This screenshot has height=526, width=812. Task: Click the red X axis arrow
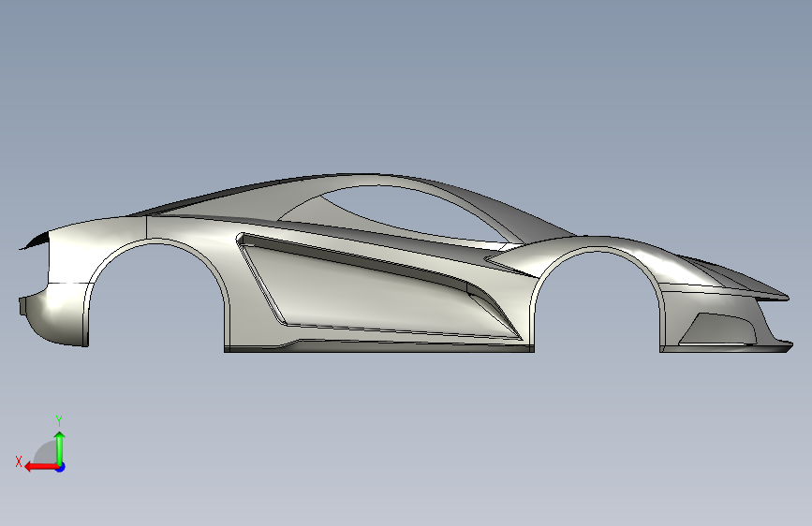(x=40, y=467)
